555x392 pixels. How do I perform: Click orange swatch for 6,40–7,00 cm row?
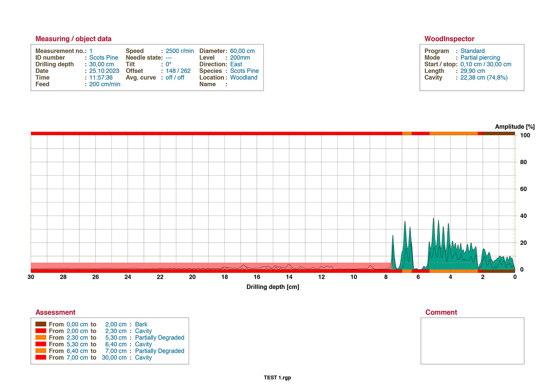click(40, 351)
